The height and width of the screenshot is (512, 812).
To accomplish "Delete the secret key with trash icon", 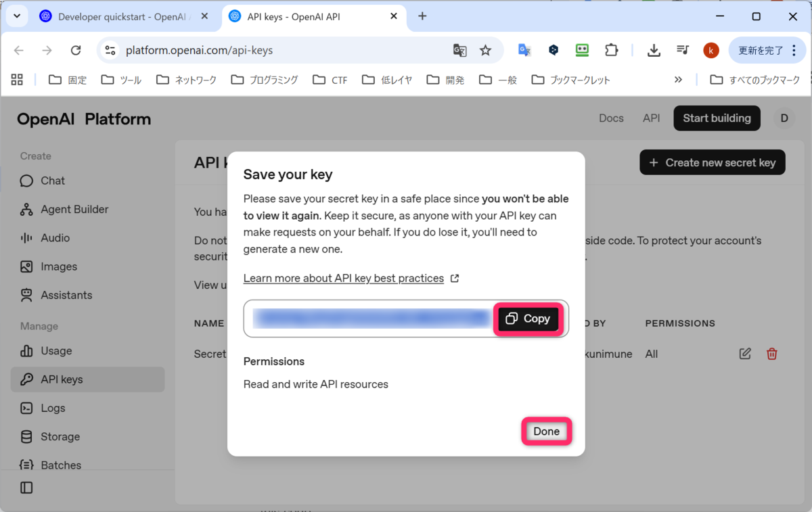I will 771,354.
